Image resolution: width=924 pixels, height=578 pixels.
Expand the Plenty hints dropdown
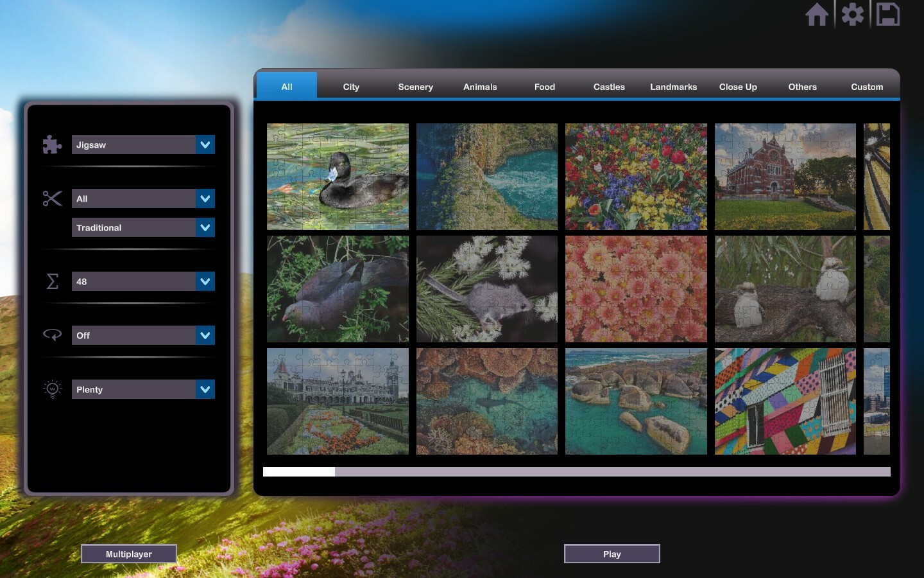point(205,389)
